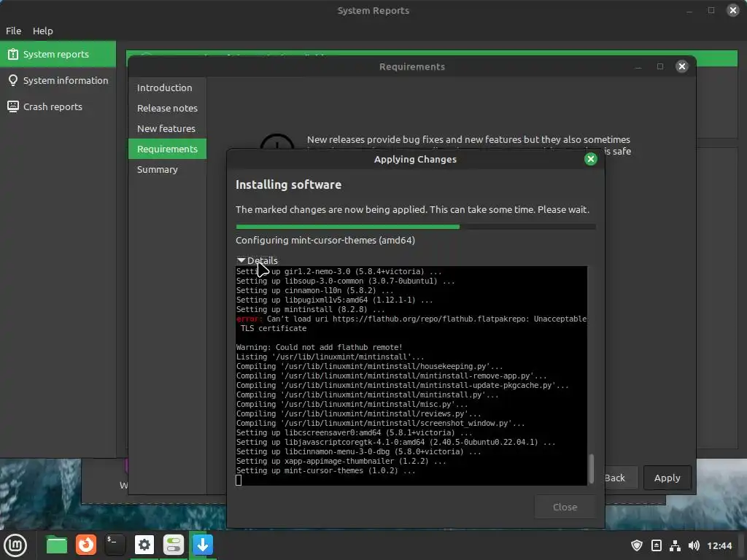This screenshot has height=560, width=747.
Task: Click 'Setting up libcscreensaver0:amd64' line
Action: (355, 433)
